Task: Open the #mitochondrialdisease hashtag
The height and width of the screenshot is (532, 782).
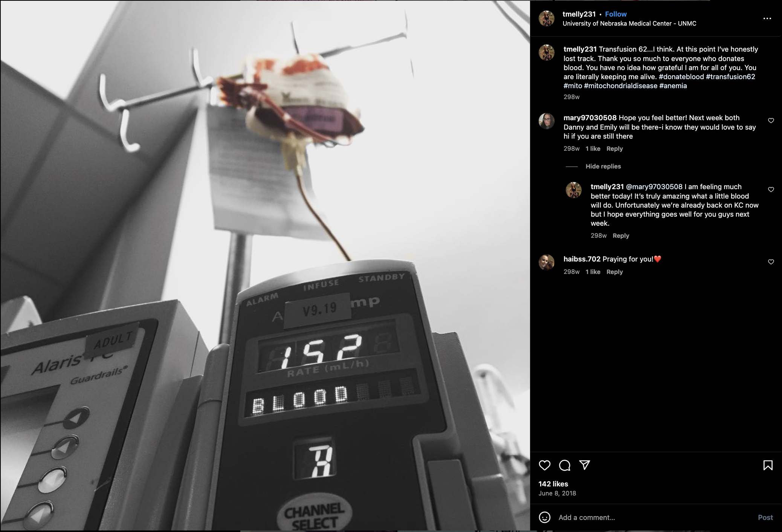Action: (620, 86)
